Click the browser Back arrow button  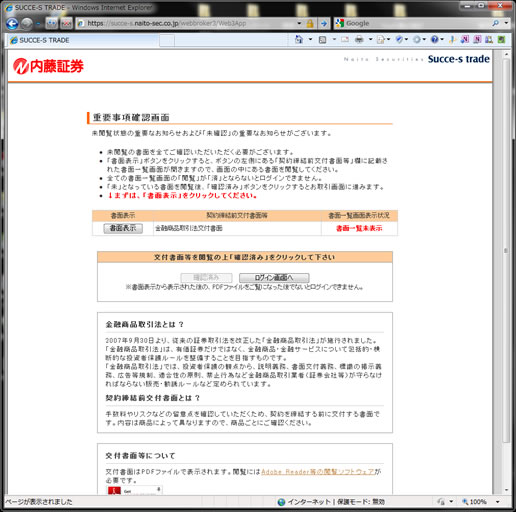pos(12,23)
